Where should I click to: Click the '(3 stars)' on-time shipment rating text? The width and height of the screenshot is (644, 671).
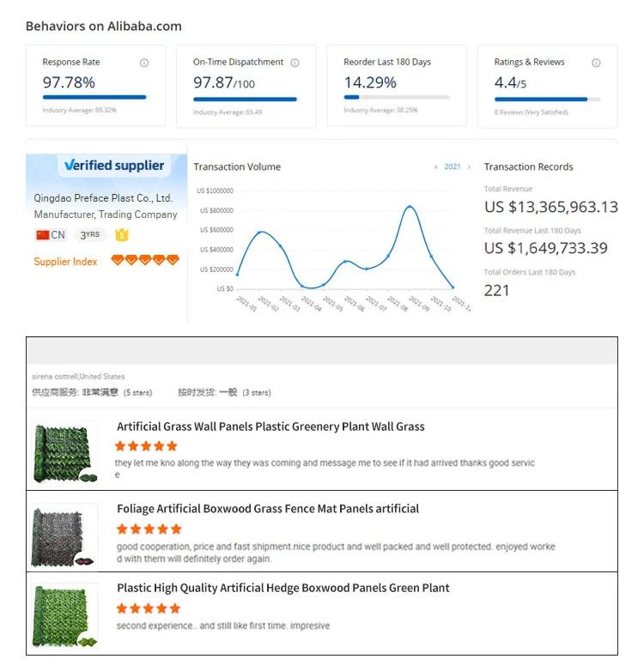(x=257, y=392)
